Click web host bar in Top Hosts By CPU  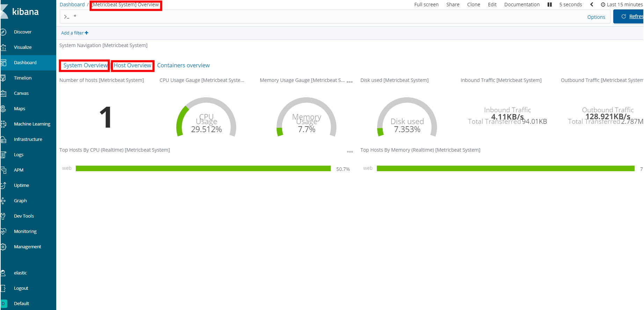[203, 168]
